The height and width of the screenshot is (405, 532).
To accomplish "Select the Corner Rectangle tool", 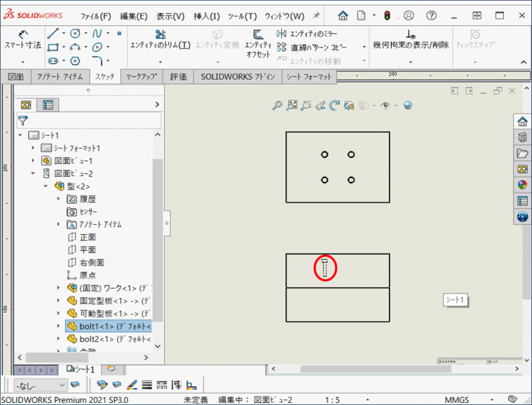I will [x=53, y=47].
